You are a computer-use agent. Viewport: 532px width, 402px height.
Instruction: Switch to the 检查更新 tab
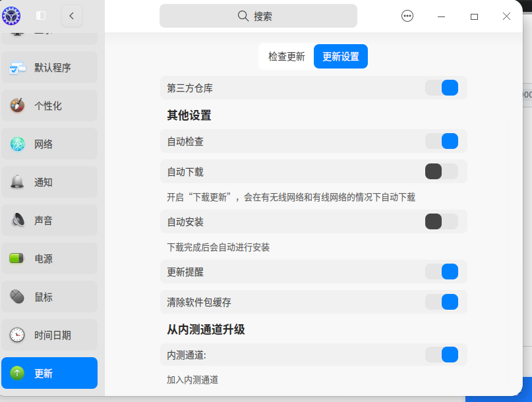click(286, 56)
